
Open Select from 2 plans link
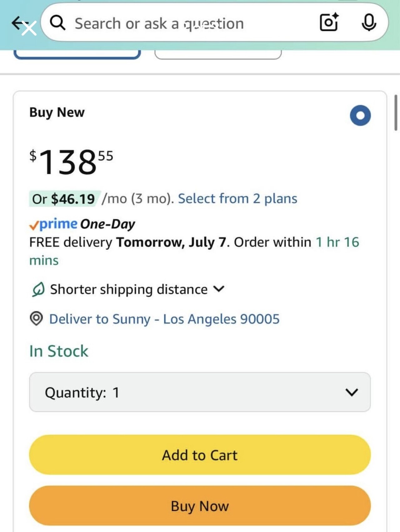[x=237, y=199]
